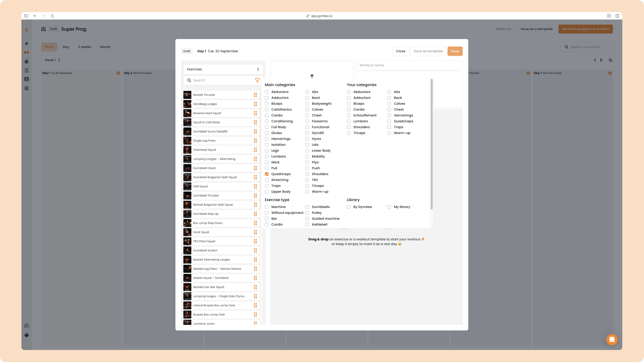
Task: Open the chat support bubble
Action: (x=612, y=340)
